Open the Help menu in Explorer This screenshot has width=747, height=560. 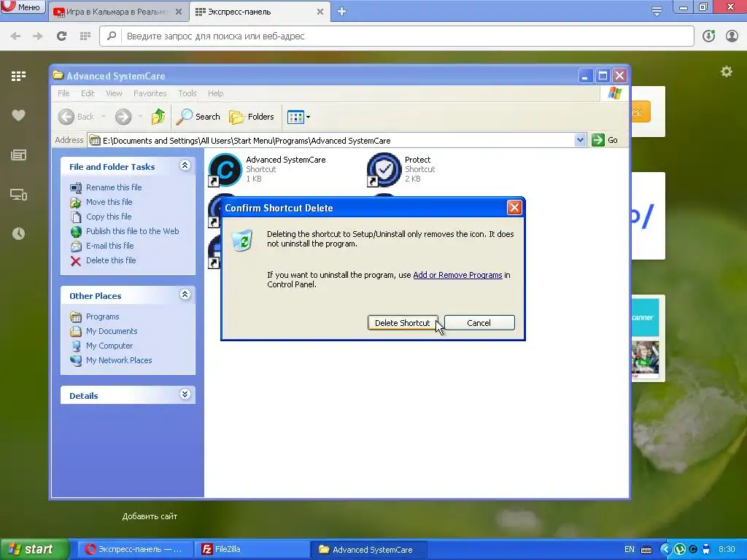click(215, 93)
